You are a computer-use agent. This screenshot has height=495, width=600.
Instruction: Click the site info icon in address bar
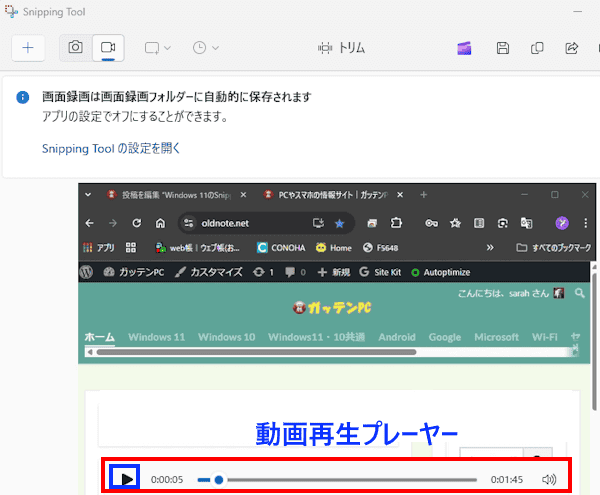(188, 223)
